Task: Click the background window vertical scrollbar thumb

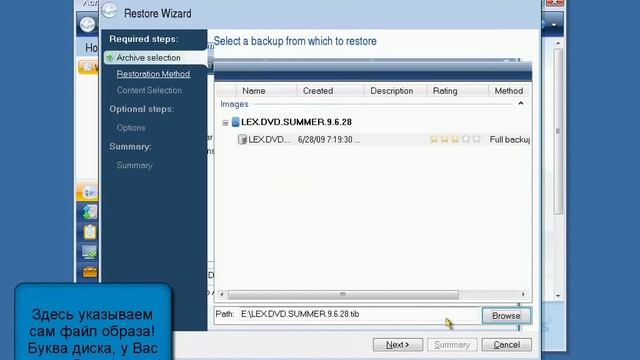Action: [x=558, y=131]
